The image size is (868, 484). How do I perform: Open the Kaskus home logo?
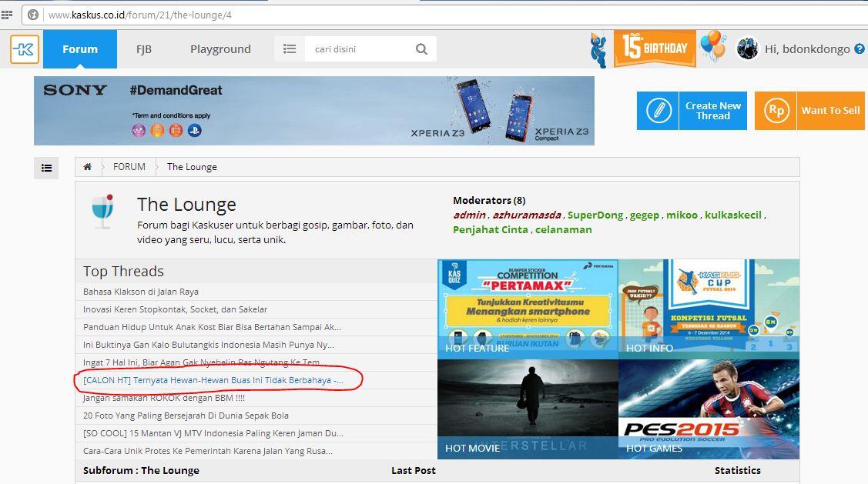coord(25,49)
